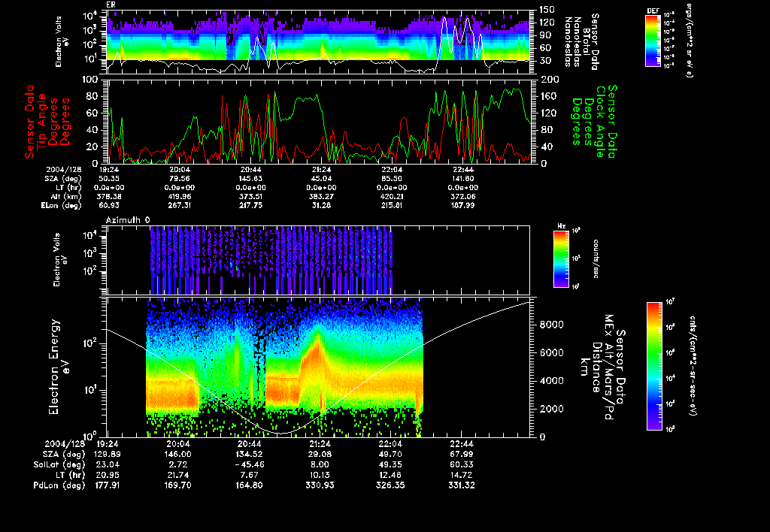Select SolLat value 23.04
This screenshot has height=532, width=770.
108,465
